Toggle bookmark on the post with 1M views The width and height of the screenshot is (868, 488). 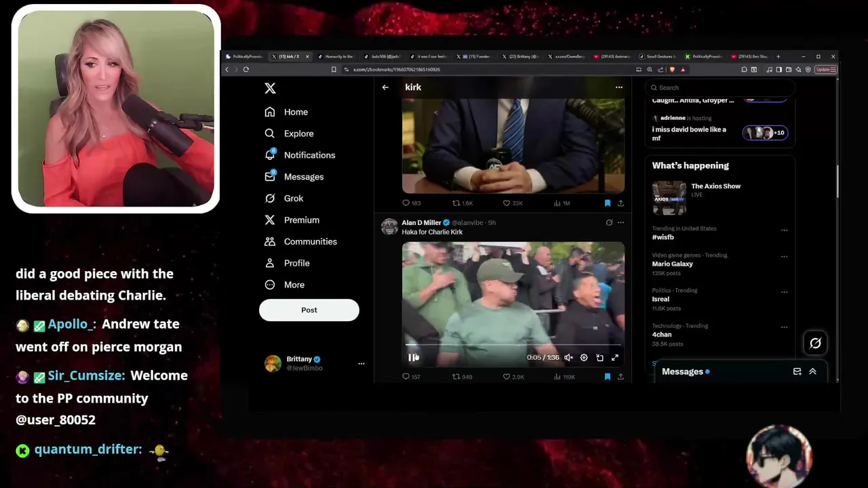point(608,203)
